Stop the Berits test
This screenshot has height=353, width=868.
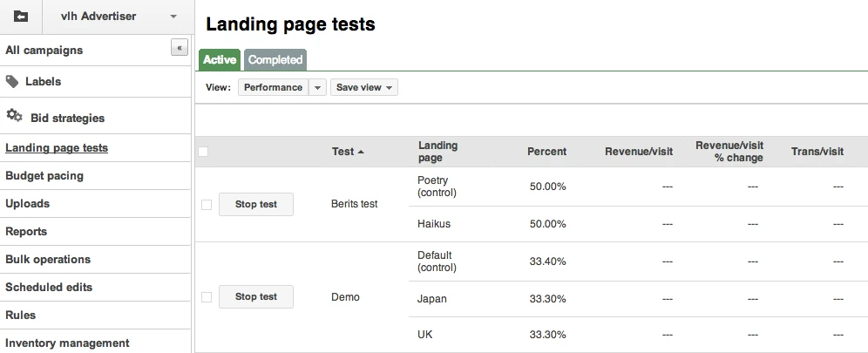(x=255, y=205)
